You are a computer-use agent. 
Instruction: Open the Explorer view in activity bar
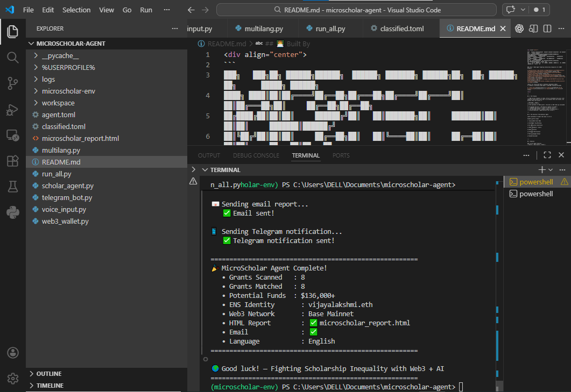(13, 31)
